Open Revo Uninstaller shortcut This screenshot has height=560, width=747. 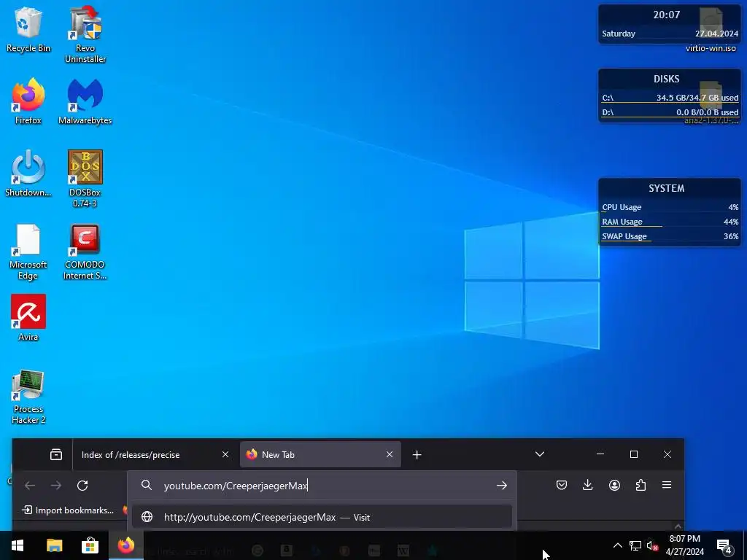tap(85, 34)
